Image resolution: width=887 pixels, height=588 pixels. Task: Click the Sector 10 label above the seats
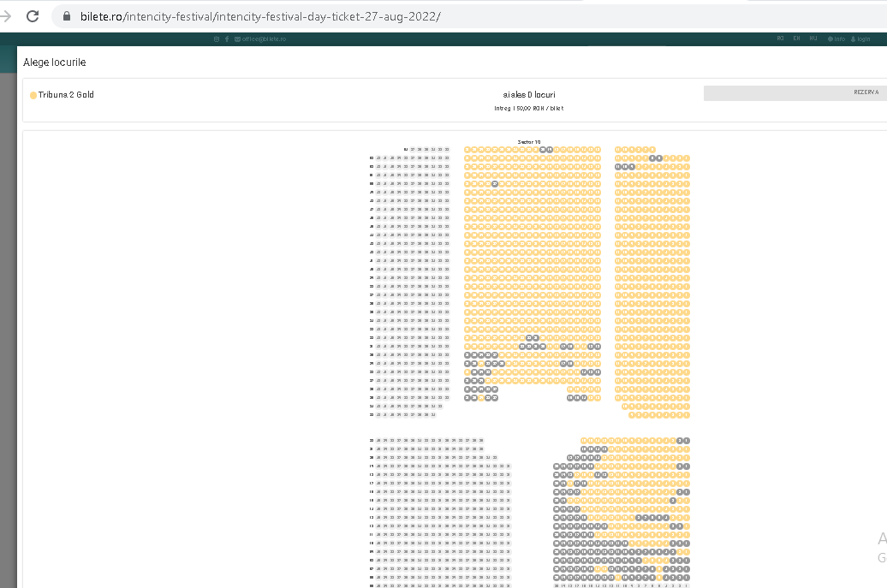[529, 142]
